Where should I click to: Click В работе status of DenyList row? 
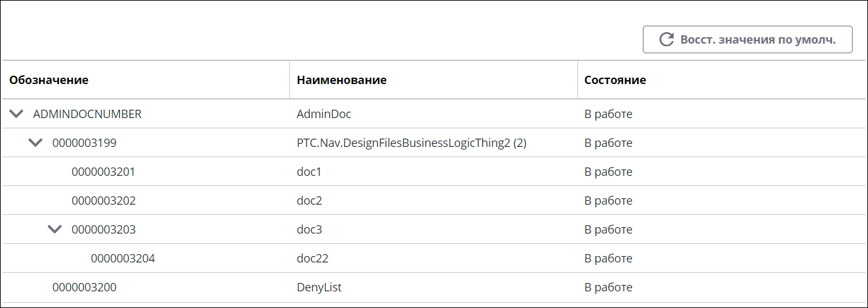[608, 287]
